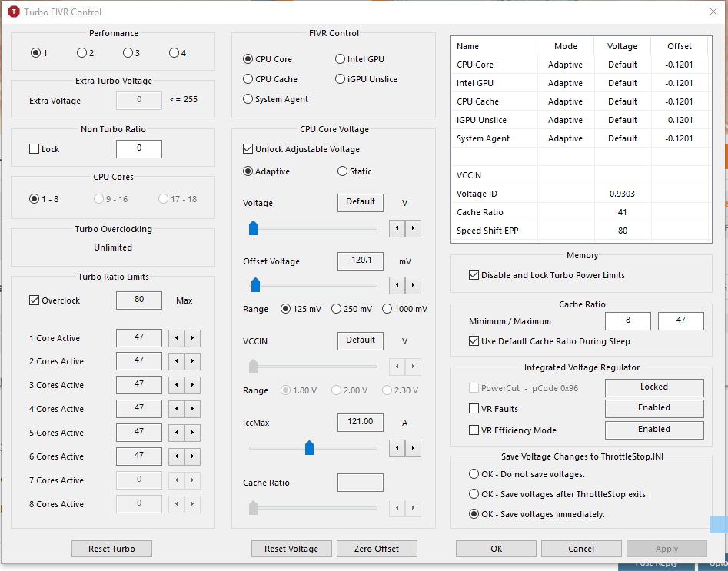Select OK - Do not save voltages
The width and height of the screenshot is (728, 571).
coord(527,474)
